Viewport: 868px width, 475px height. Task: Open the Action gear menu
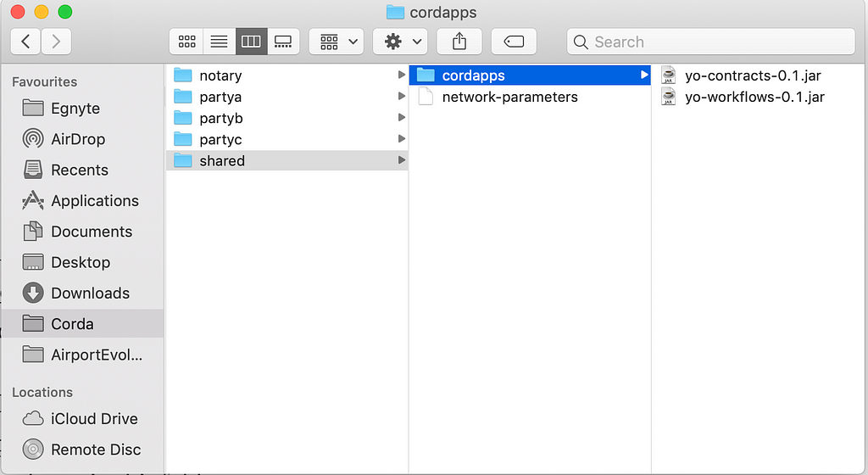tap(400, 42)
